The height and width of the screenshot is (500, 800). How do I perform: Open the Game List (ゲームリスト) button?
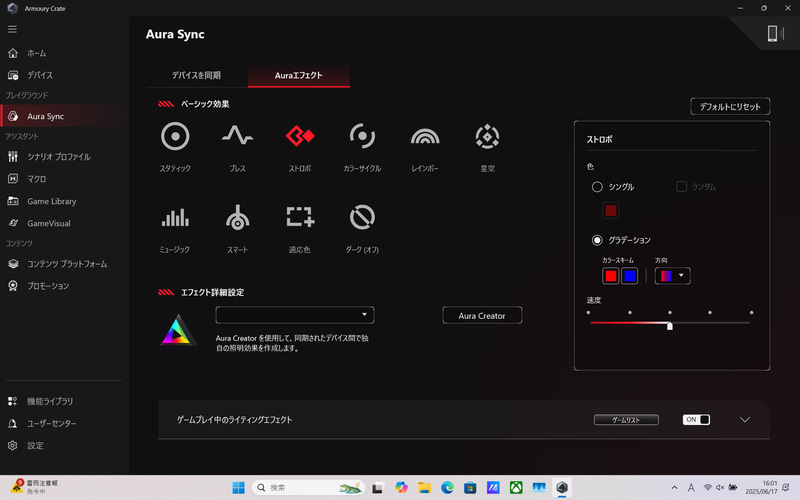click(x=626, y=419)
